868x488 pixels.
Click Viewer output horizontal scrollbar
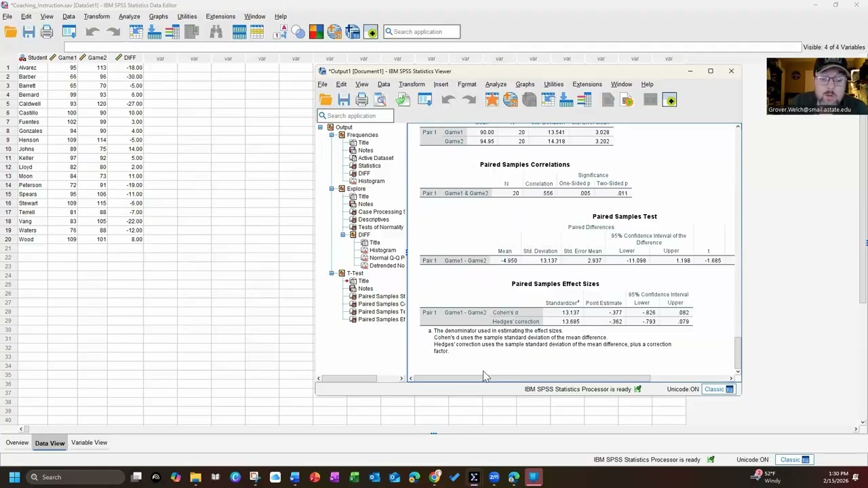click(x=532, y=378)
